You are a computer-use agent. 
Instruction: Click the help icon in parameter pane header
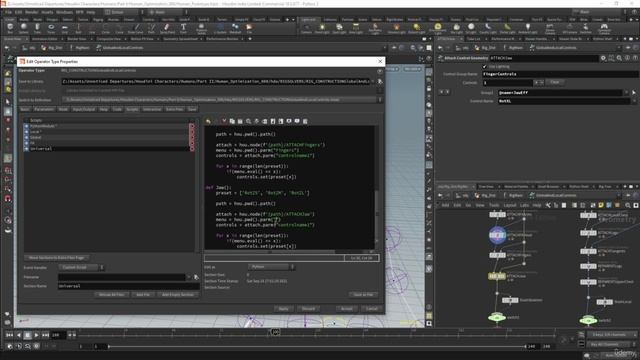tap(635, 58)
